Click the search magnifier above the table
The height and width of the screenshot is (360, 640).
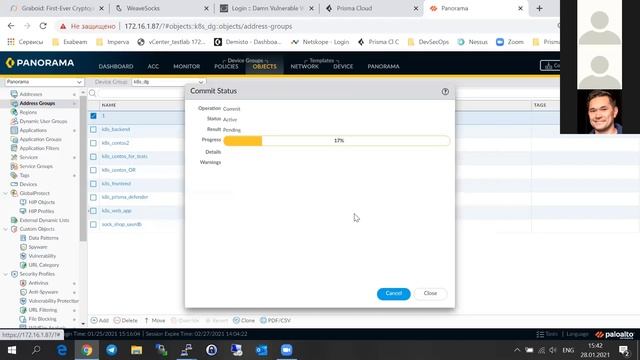click(93, 93)
